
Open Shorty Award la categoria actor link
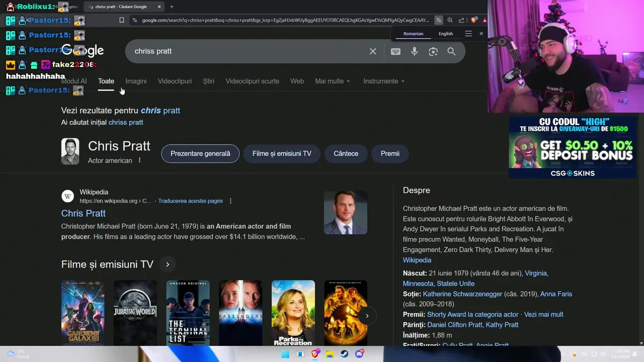[472, 314]
